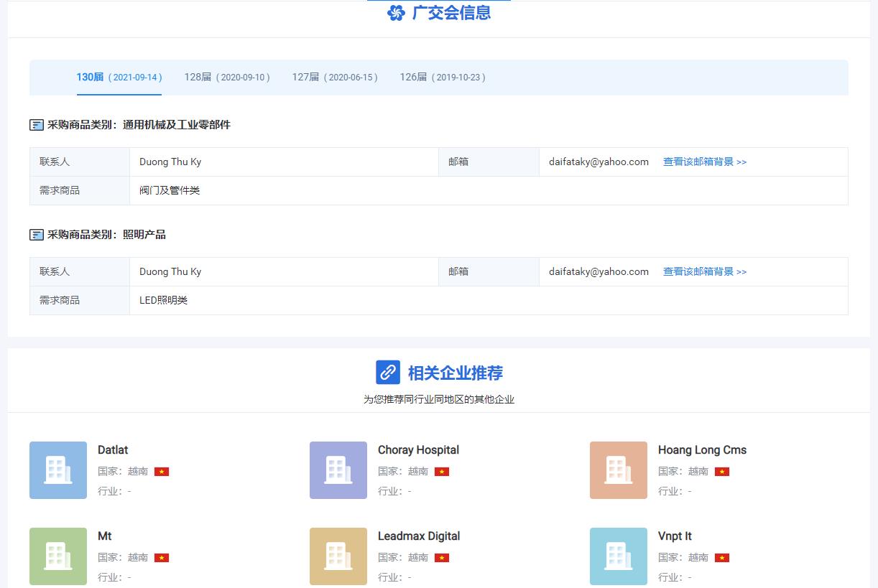
Task: Open the Datlat company building icon
Action: (x=58, y=470)
